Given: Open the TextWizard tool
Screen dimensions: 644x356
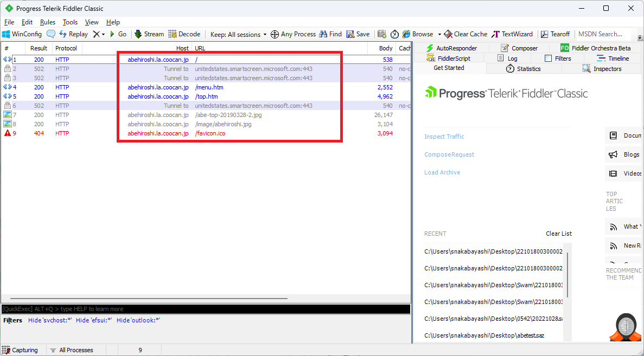Looking at the screenshot, I should point(512,34).
